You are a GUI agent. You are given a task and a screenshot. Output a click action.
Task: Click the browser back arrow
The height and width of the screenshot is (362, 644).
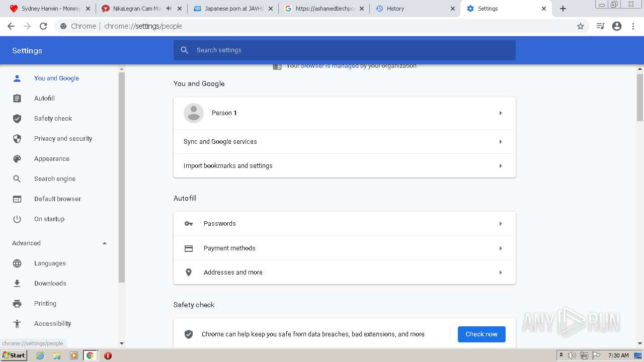pos(11,26)
